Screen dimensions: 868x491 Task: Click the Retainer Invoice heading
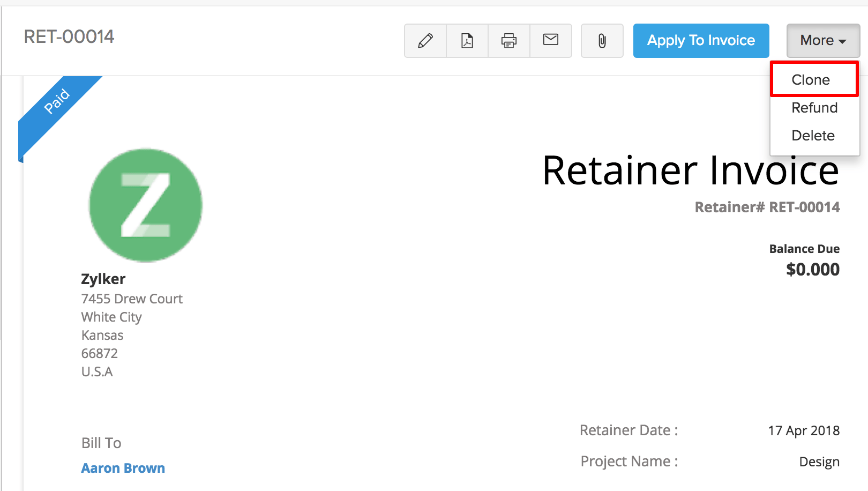(690, 170)
